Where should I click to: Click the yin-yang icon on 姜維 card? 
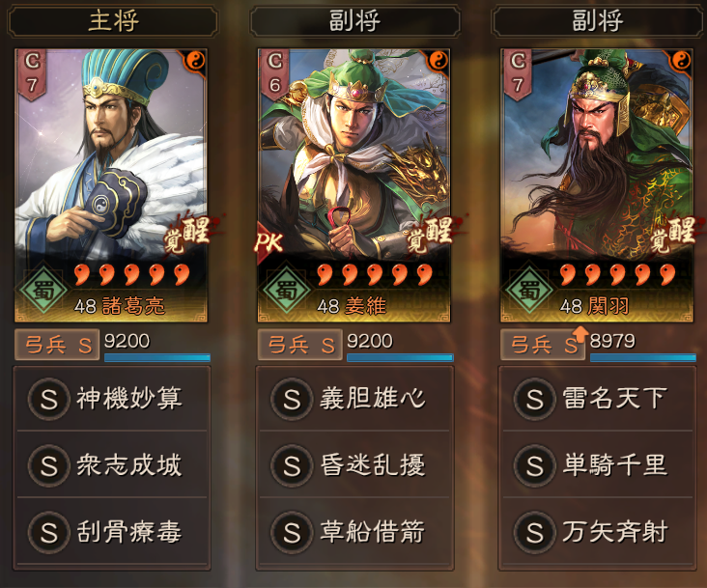438,60
